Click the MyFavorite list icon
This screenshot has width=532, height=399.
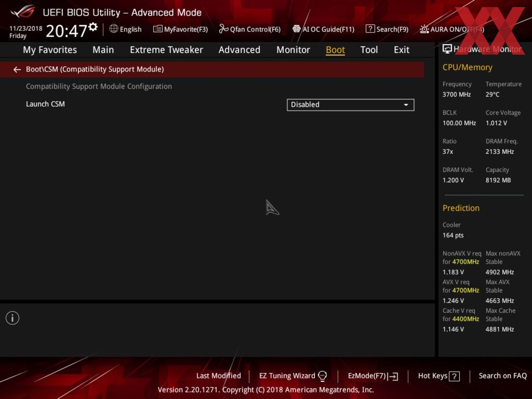[x=158, y=29]
